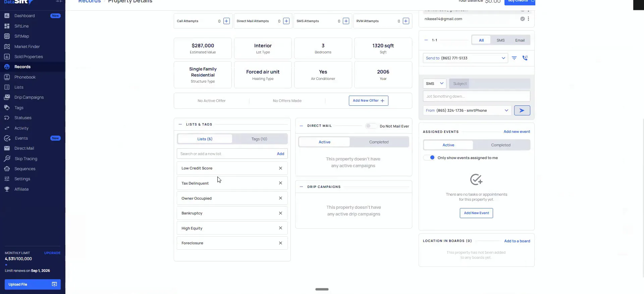Toggle only show events assigned to me
The width and height of the screenshot is (644, 294).
(429, 157)
